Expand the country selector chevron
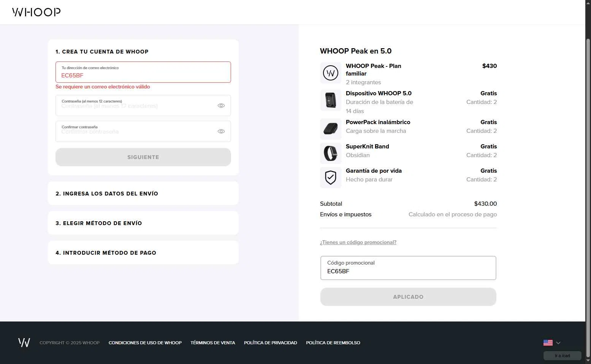 (x=558, y=343)
